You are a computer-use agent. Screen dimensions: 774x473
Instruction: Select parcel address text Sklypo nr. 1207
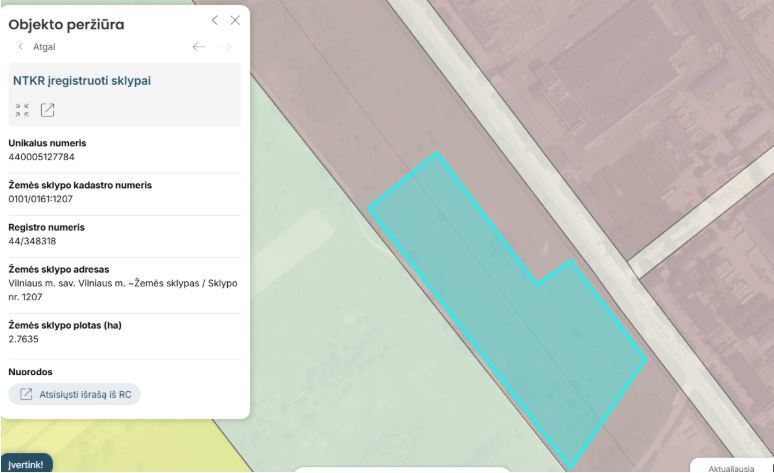coord(123,290)
